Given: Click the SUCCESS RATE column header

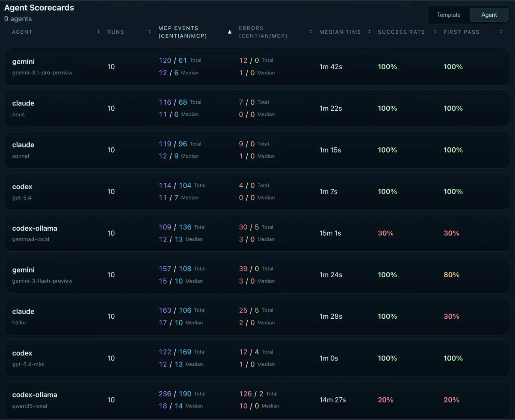Looking at the screenshot, I should tap(401, 32).
